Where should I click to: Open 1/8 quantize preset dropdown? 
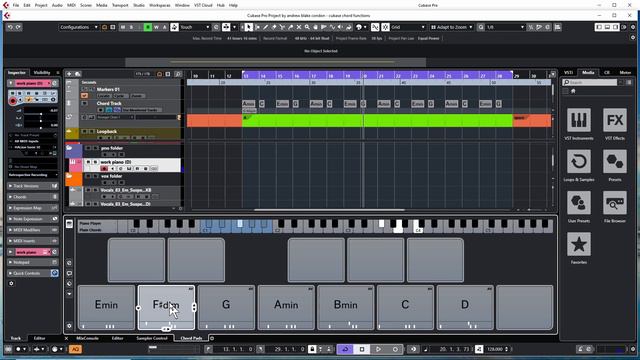[505, 27]
